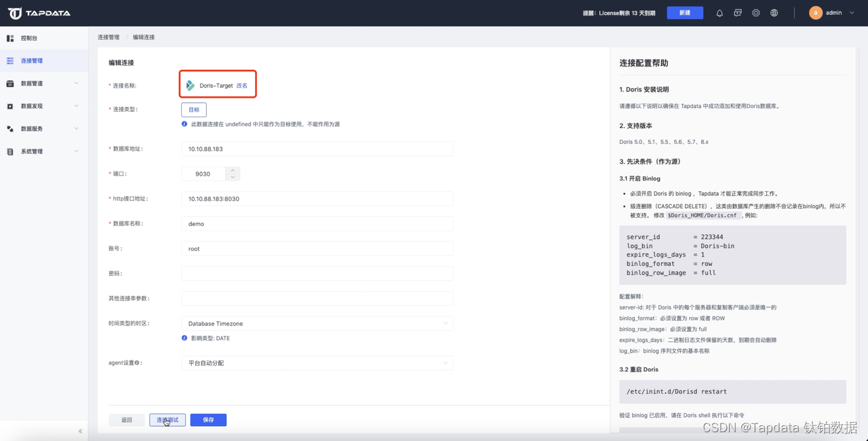The image size is (868, 441).
Task: Click the 编辑连接 form title
Action: (x=121, y=62)
